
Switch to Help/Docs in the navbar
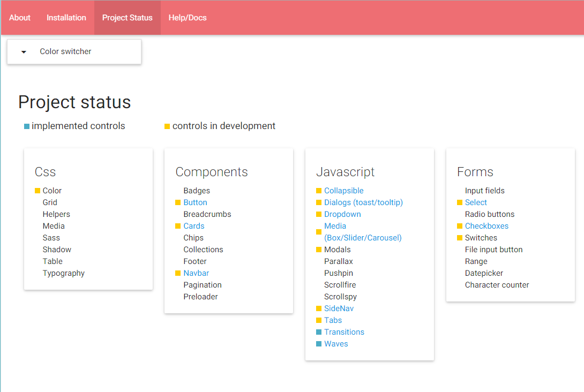188,18
